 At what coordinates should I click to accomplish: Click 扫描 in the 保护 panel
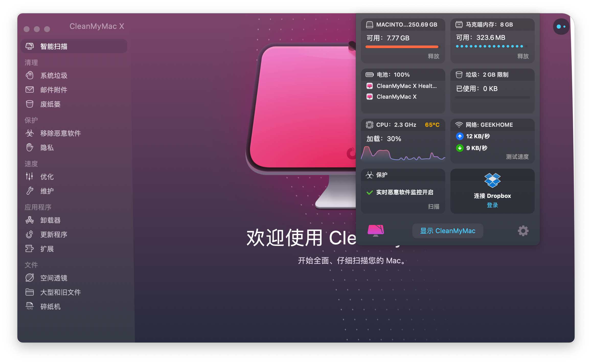[x=434, y=207]
